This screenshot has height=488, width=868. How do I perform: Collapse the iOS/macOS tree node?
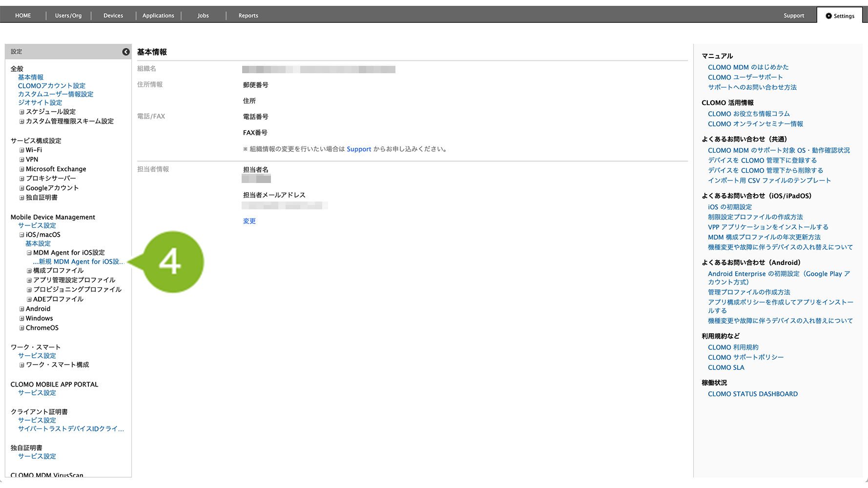[21, 235]
